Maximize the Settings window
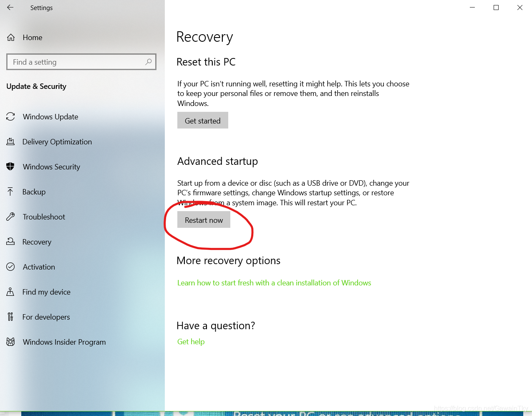This screenshot has width=532, height=416. pos(496,8)
